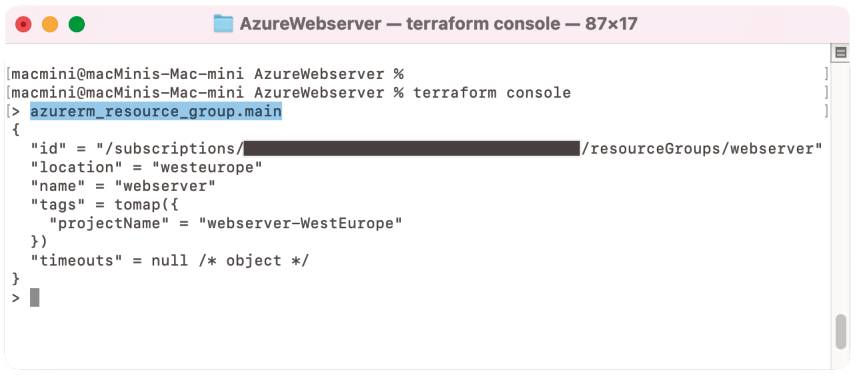Click the "timeouts" = null line
The image size is (857, 377).
[x=170, y=261]
